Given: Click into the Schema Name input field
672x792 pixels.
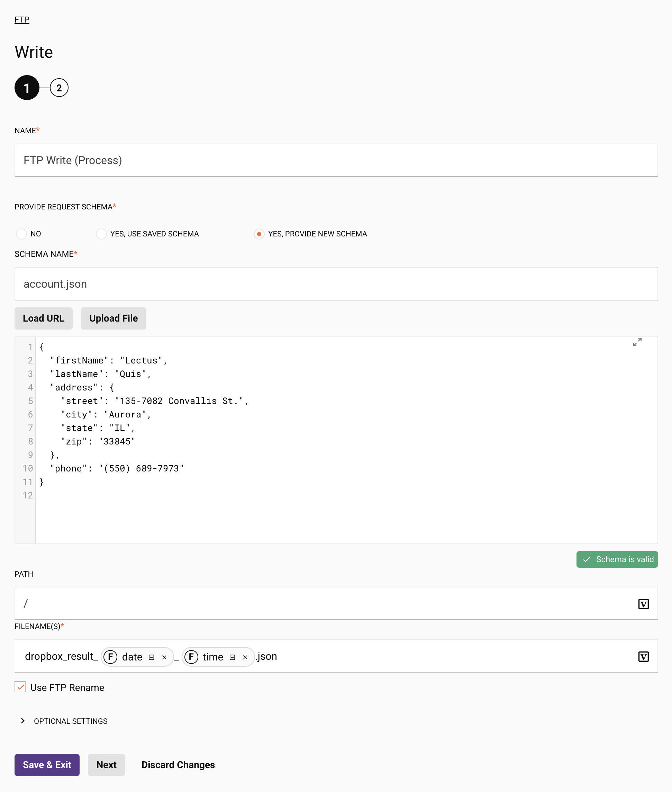Looking at the screenshot, I should 336,284.
